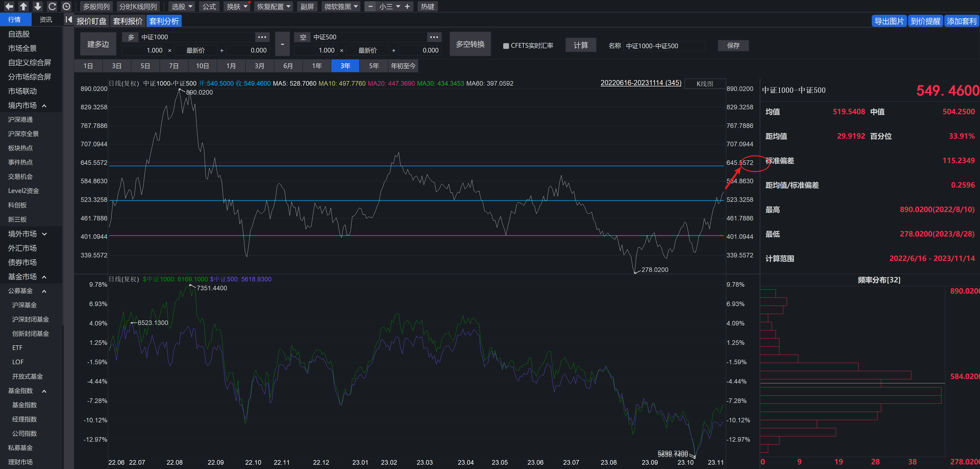Click the up arrow navigation icon

pyautogui.click(x=23, y=6)
